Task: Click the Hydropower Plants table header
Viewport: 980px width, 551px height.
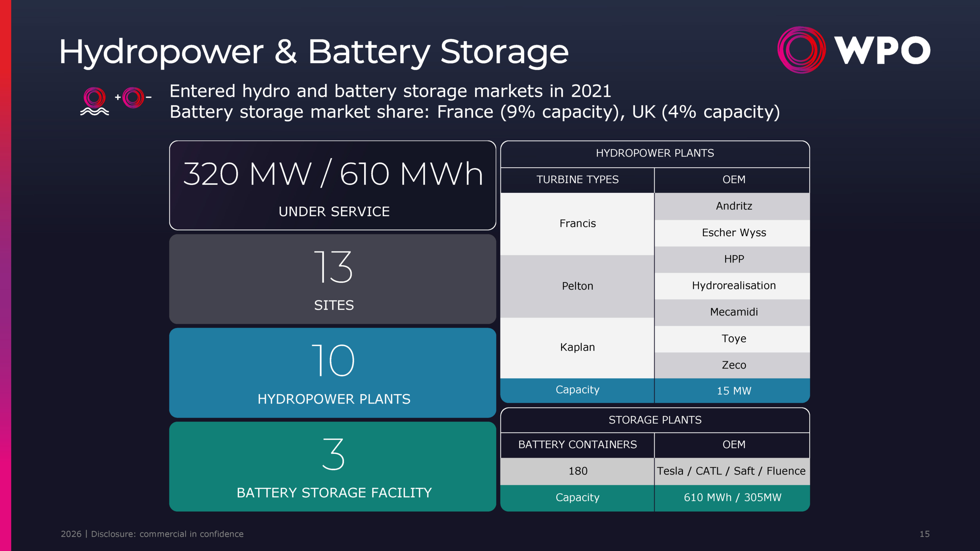Action: coord(655,153)
